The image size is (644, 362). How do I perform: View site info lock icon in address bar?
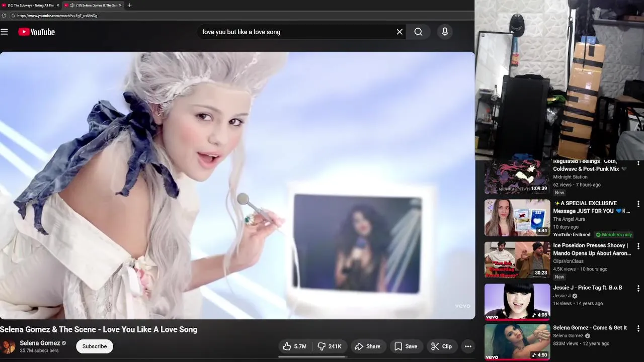tap(13, 16)
